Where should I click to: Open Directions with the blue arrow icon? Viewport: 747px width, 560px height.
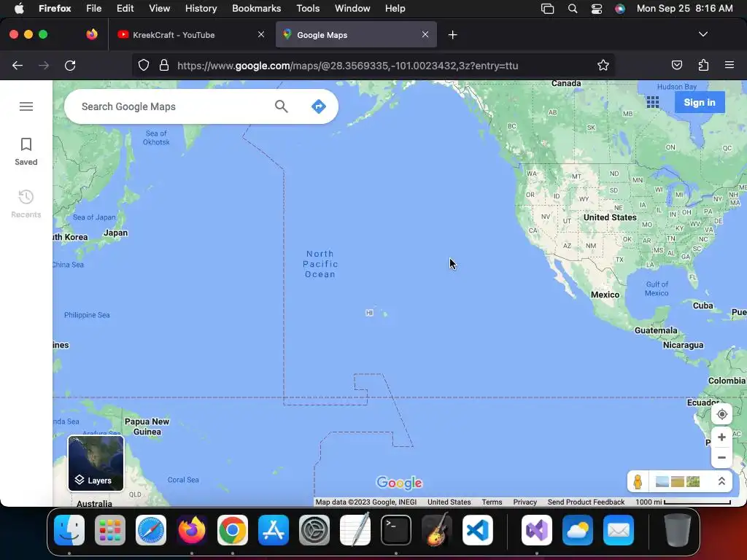pyautogui.click(x=319, y=106)
